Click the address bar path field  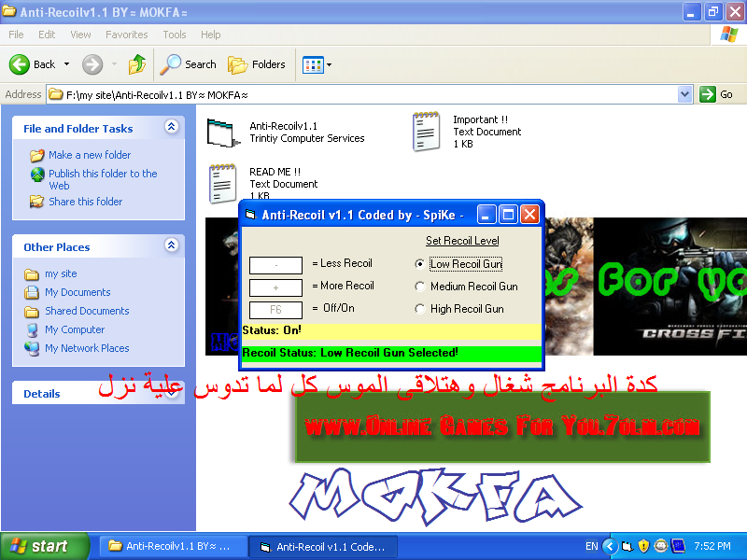click(362, 95)
